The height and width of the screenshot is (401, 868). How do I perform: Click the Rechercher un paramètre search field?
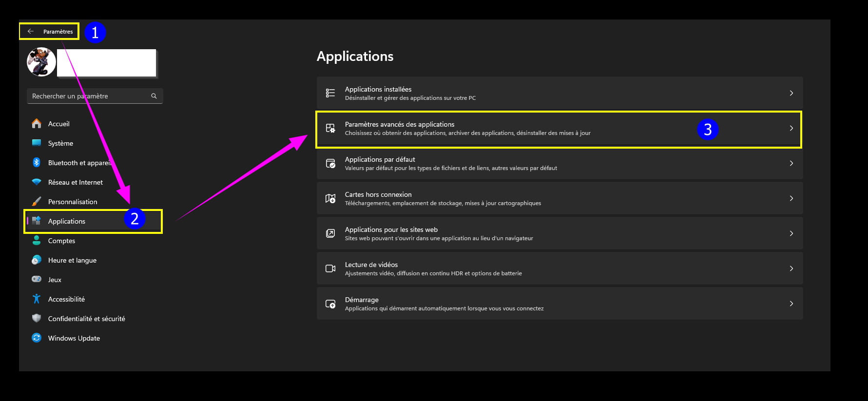(88, 96)
